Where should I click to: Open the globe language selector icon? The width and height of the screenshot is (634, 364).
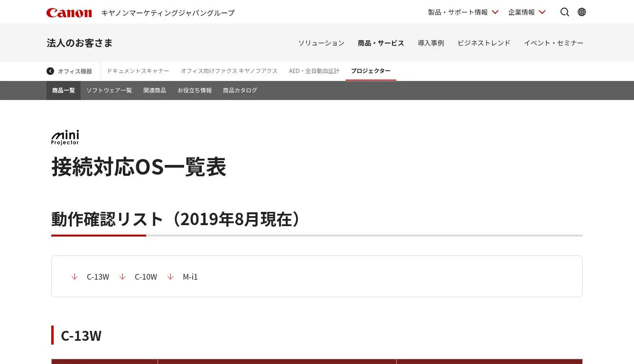[x=582, y=12]
